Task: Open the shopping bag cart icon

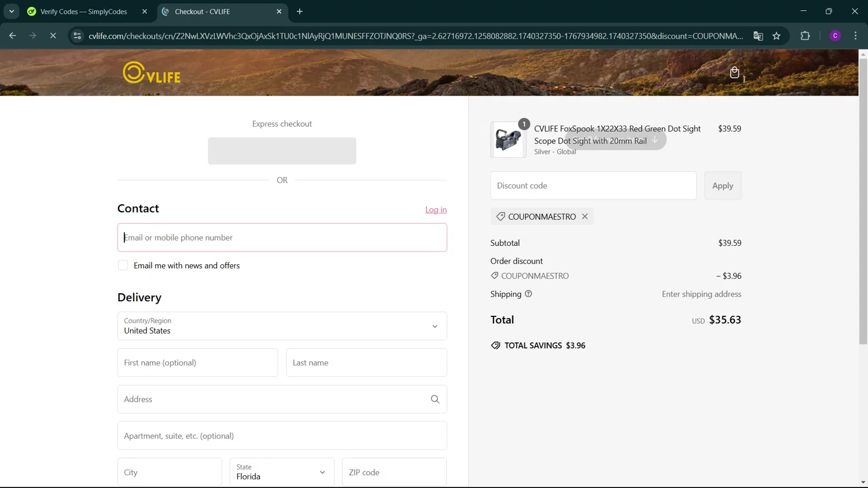Action: tap(734, 72)
